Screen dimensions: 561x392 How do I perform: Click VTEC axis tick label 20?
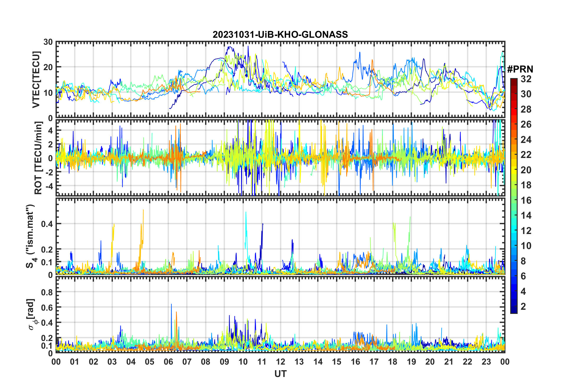click(x=48, y=67)
